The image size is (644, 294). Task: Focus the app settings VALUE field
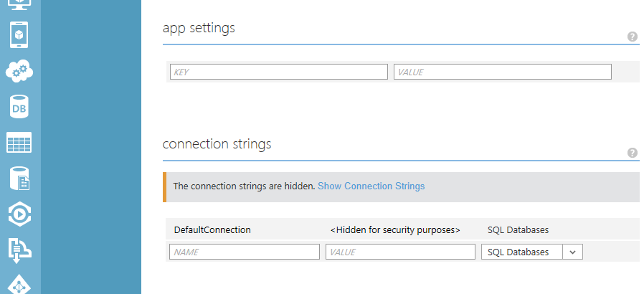pyautogui.click(x=503, y=72)
